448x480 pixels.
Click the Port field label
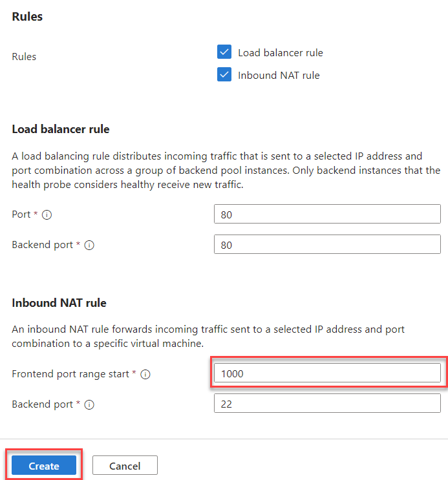point(21,214)
